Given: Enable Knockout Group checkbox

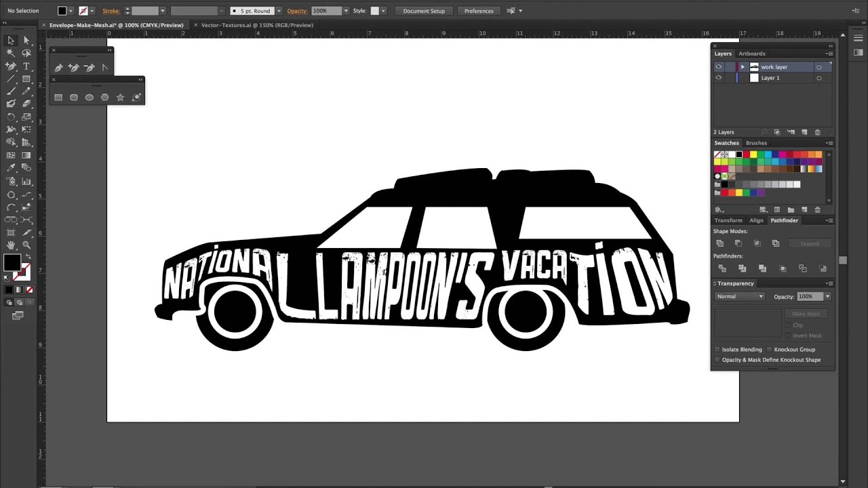Looking at the screenshot, I should point(770,350).
